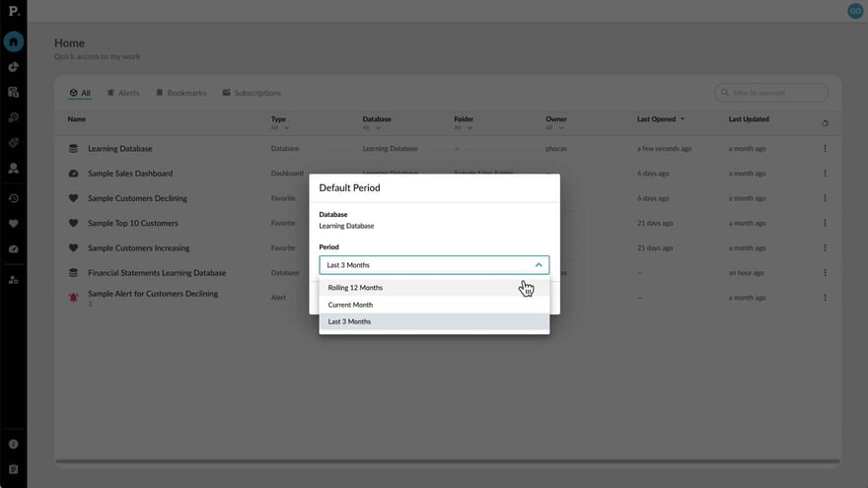
Task: Open Financial Statements Learning Database
Action: (157, 273)
